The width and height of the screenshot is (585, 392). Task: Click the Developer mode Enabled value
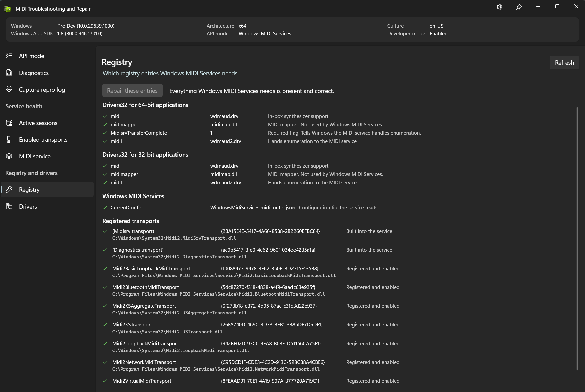pos(438,34)
